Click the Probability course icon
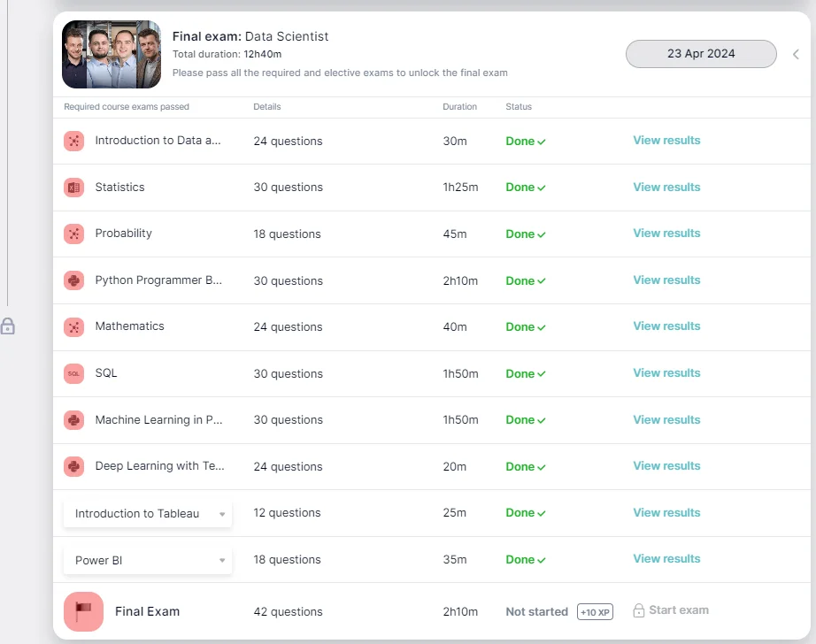The width and height of the screenshot is (816, 644). pyautogui.click(x=74, y=234)
